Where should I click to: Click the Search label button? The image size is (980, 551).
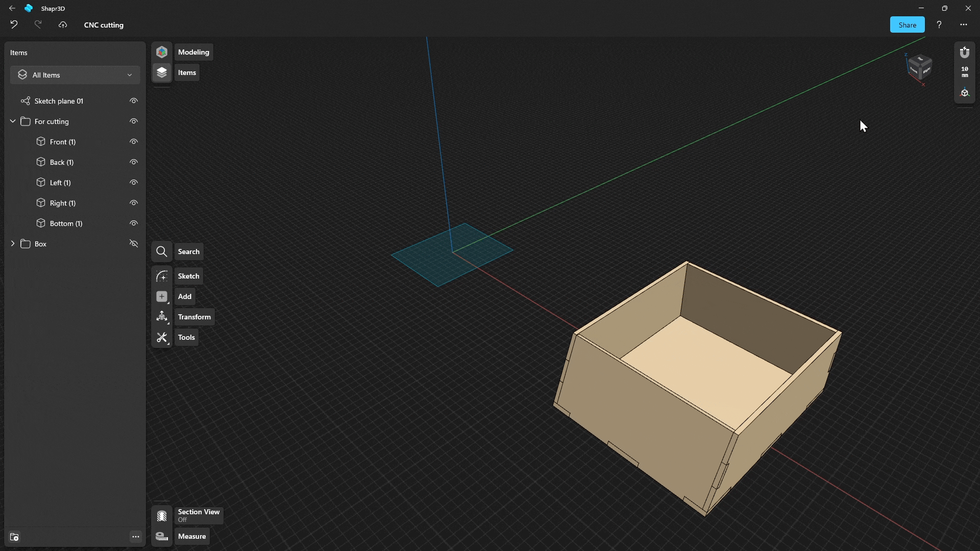188,252
